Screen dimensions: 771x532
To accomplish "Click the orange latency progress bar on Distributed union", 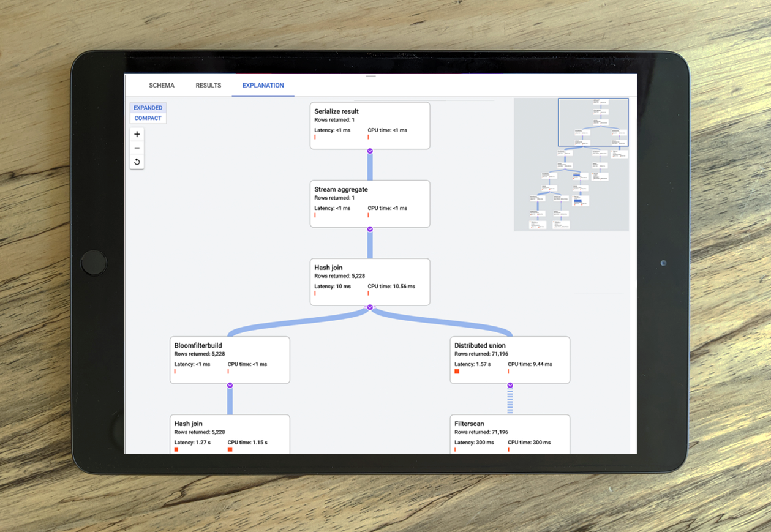I will (456, 371).
